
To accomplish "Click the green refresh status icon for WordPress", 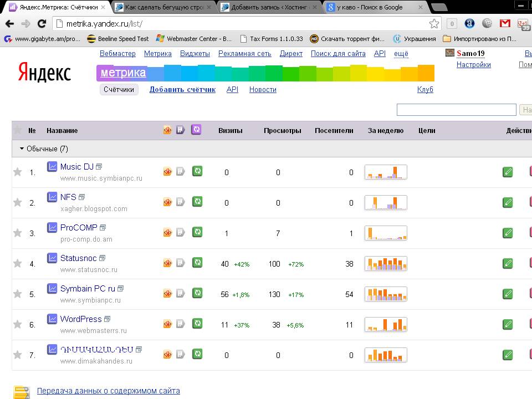I will coord(197,324).
